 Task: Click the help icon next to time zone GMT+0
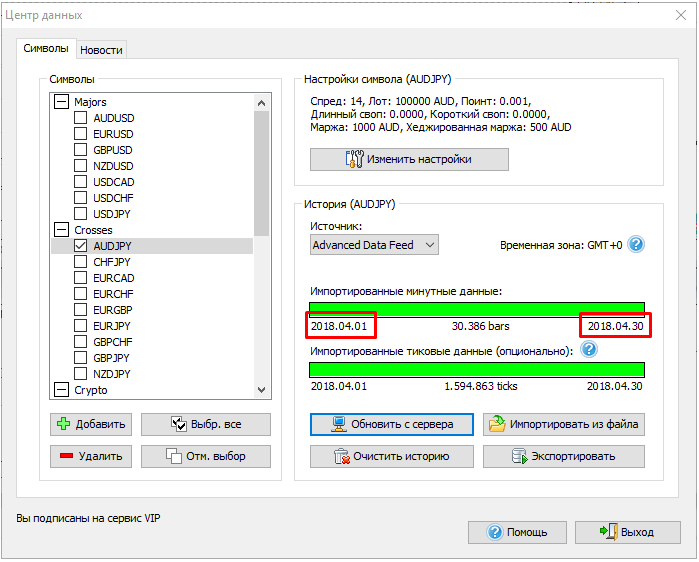click(x=636, y=245)
